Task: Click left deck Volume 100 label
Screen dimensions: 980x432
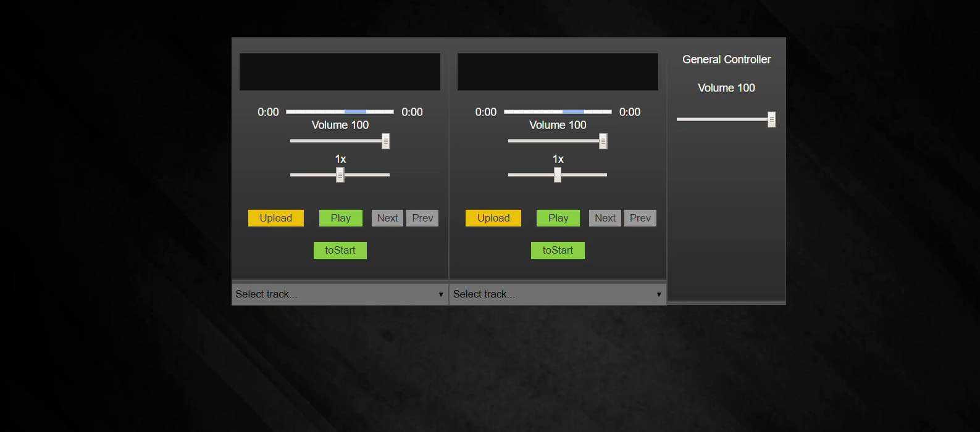Action: [x=340, y=125]
